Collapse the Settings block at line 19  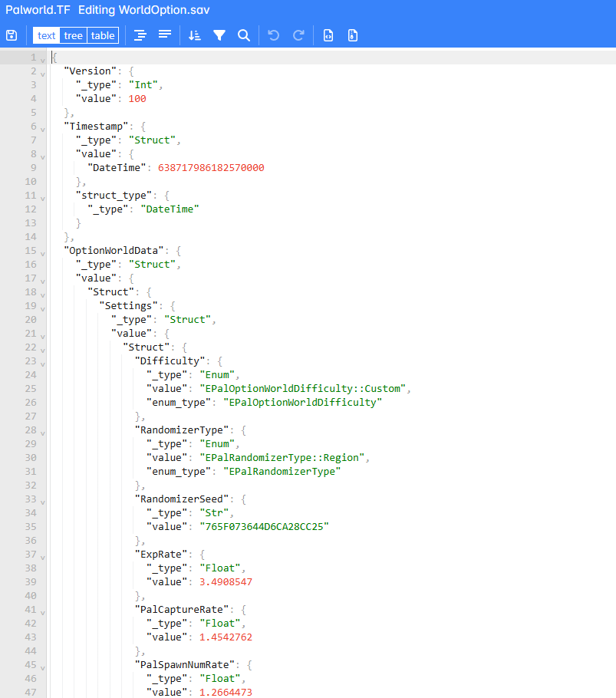tap(43, 308)
